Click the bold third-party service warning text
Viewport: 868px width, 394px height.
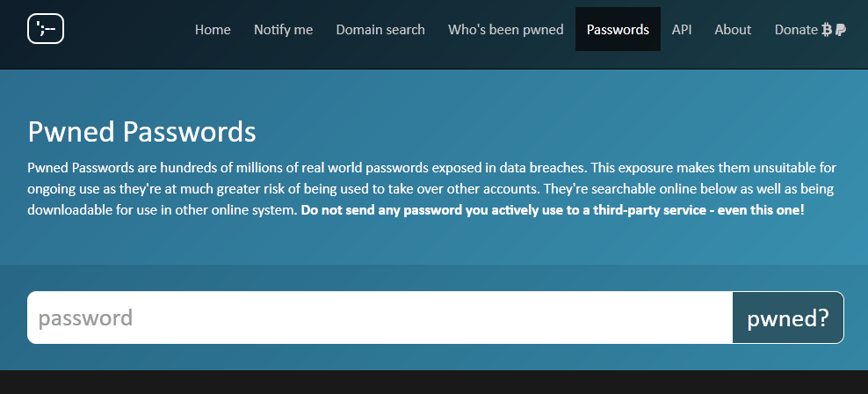point(553,211)
